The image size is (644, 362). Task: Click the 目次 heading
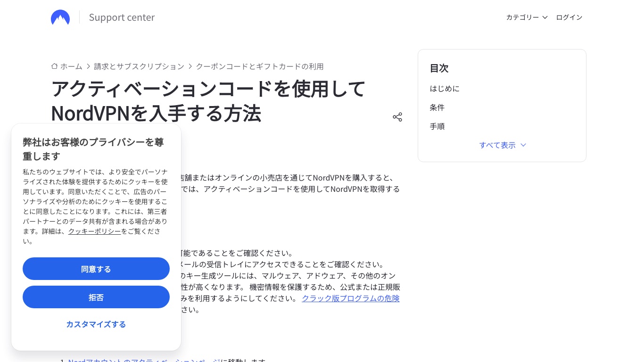pos(439,68)
